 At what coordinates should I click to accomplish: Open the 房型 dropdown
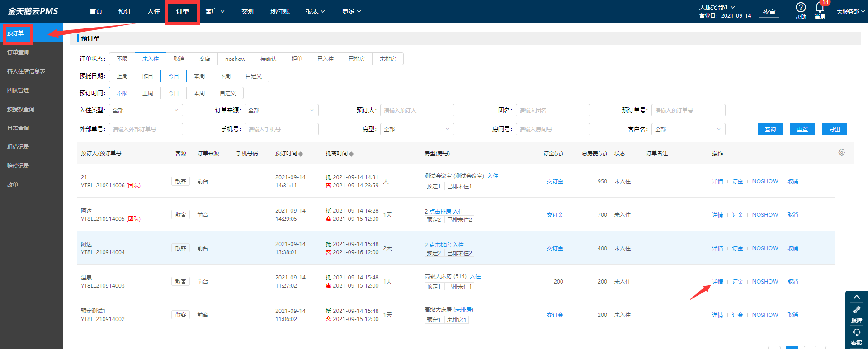tap(417, 129)
